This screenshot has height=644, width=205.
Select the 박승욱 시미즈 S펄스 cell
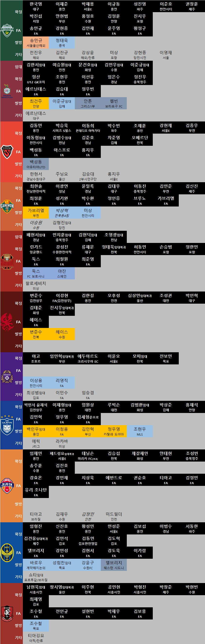[x=62, y=128]
